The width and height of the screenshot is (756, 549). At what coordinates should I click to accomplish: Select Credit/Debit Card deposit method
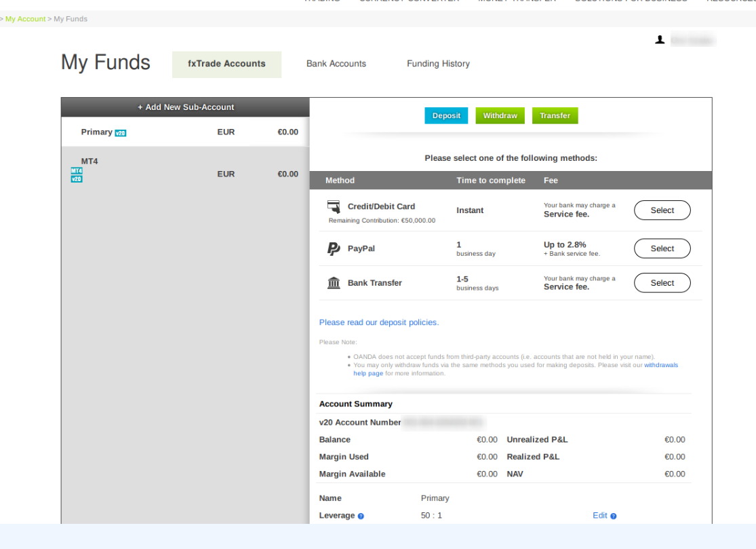click(662, 210)
